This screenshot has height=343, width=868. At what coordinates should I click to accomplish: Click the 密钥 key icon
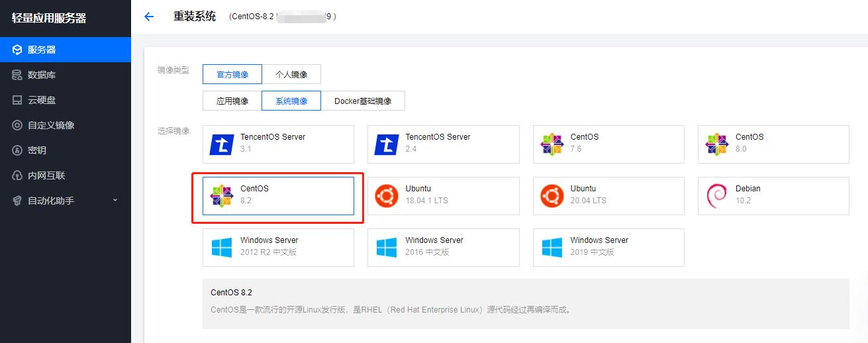click(17, 150)
